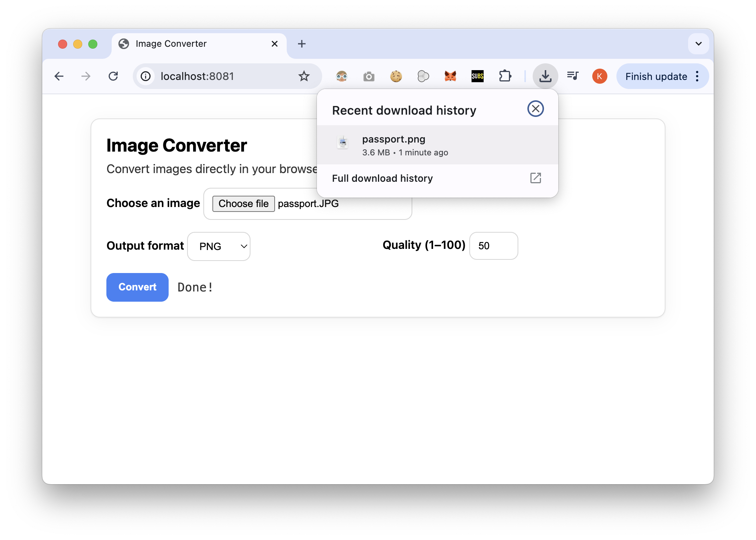The image size is (756, 540).
Task: Open the media control playlist icon
Action: pyautogui.click(x=573, y=76)
